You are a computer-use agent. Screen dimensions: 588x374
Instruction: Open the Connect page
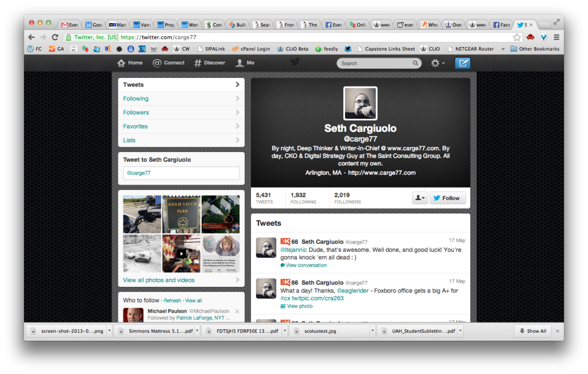point(169,63)
